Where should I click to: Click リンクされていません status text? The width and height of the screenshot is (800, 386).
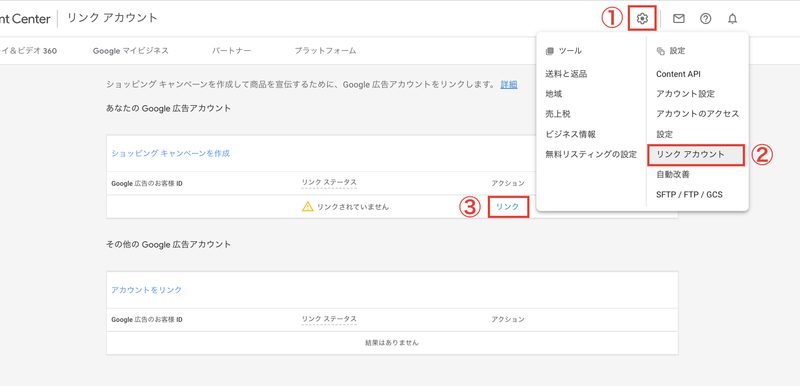tap(353, 207)
